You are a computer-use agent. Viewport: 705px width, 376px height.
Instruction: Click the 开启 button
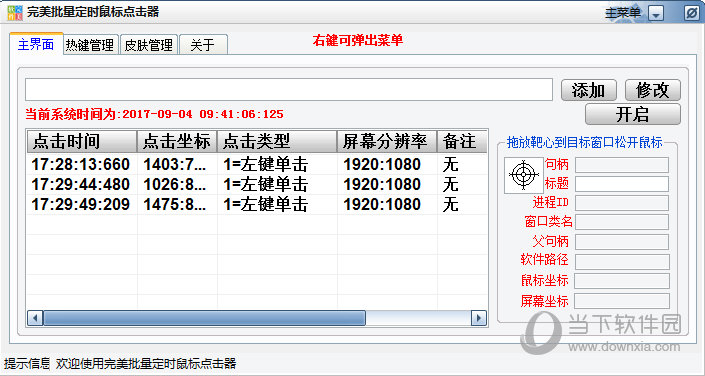[x=633, y=114]
